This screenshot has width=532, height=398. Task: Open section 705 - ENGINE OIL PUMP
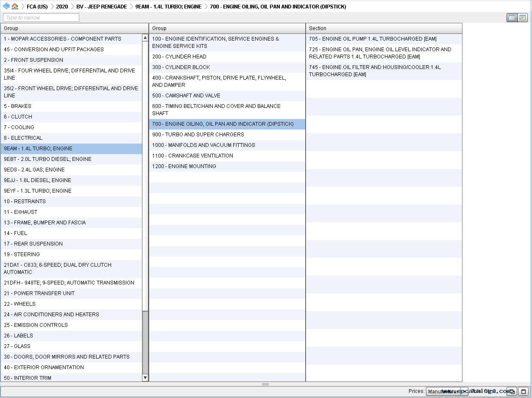(x=384, y=39)
